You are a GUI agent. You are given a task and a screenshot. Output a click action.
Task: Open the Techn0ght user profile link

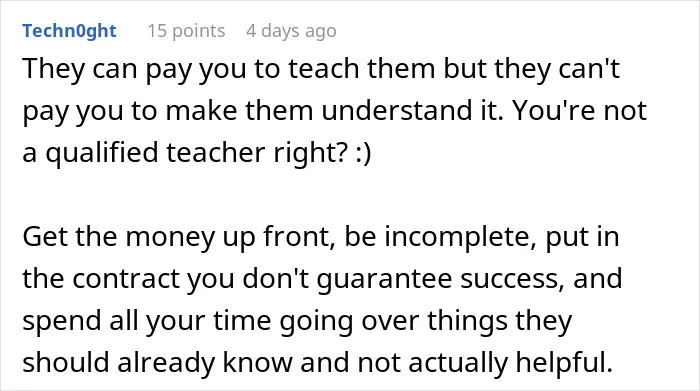coord(69,31)
